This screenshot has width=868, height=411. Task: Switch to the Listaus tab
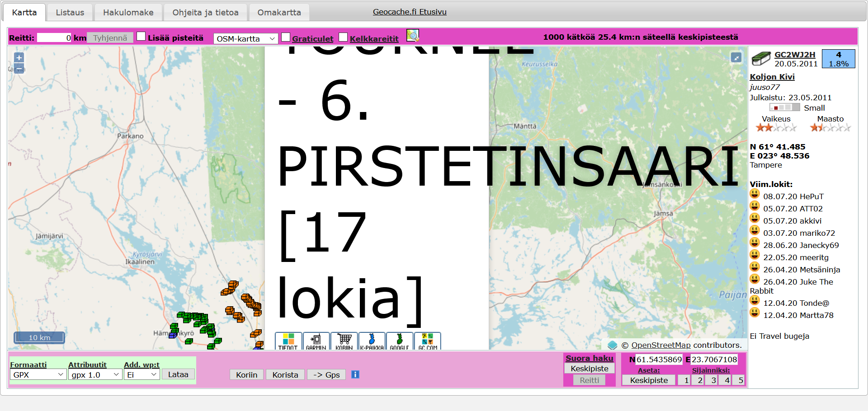tap(70, 12)
